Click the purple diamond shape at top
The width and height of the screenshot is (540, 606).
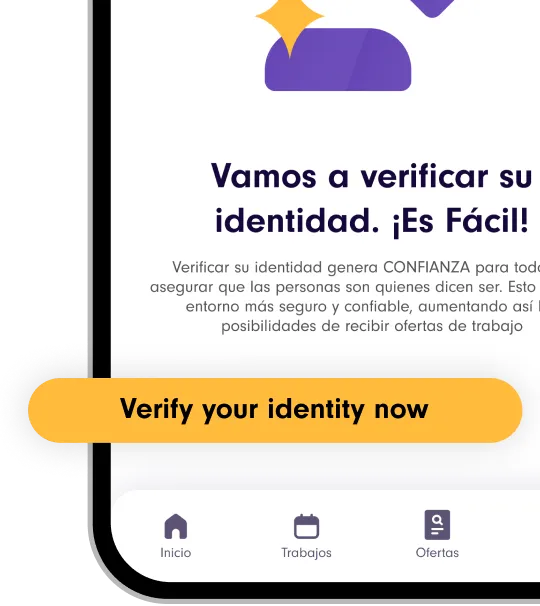[432, 8]
